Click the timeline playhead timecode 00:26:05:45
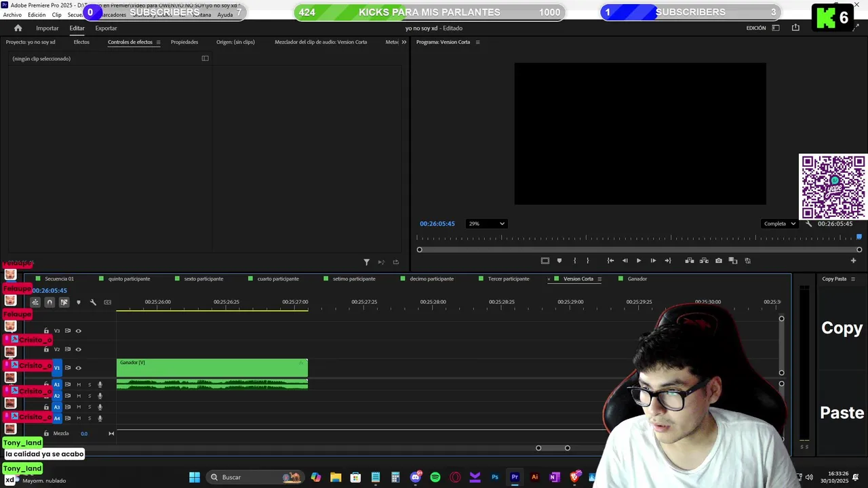The height and width of the screenshot is (488, 868). coord(50,290)
